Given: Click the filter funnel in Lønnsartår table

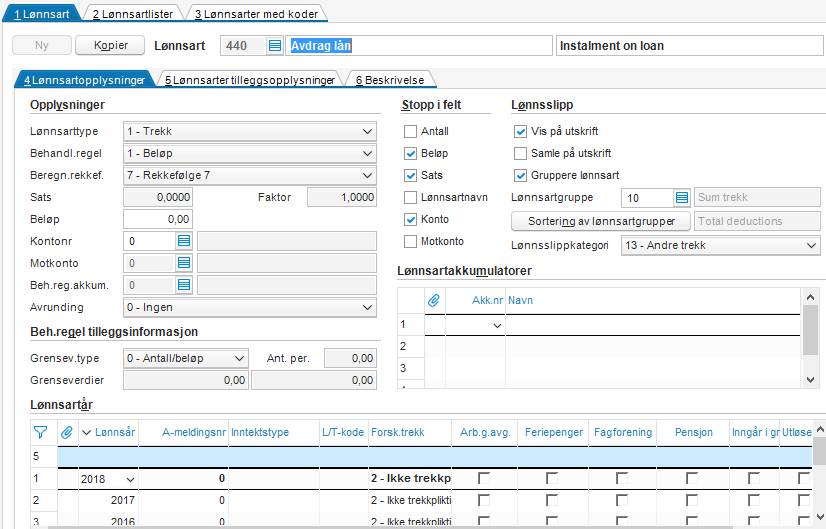Looking at the screenshot, I should (x=41, y=433).
